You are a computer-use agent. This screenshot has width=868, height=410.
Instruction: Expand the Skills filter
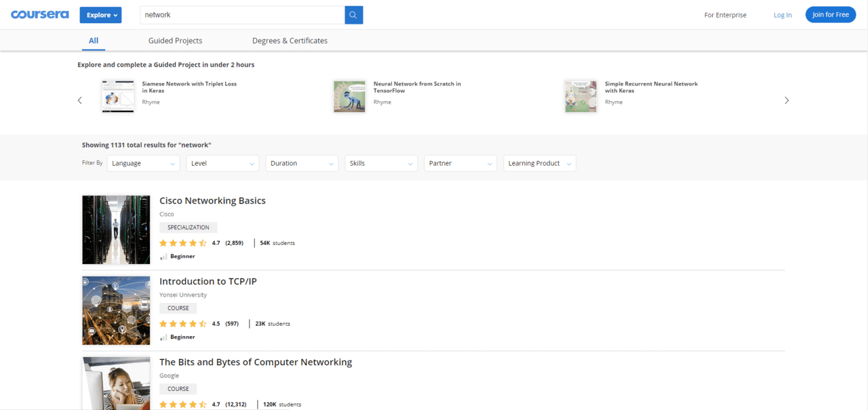point(381,163)
